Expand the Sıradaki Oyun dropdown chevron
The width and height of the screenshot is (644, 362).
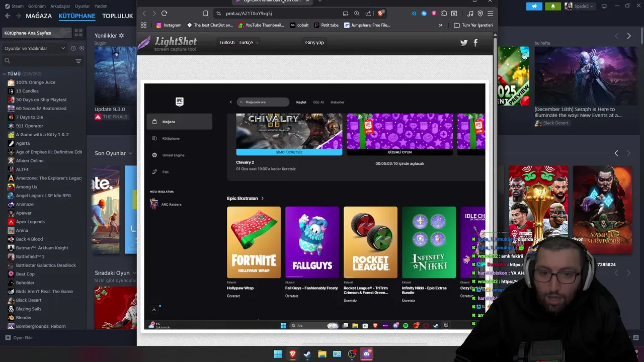click(x=134, y=273)
